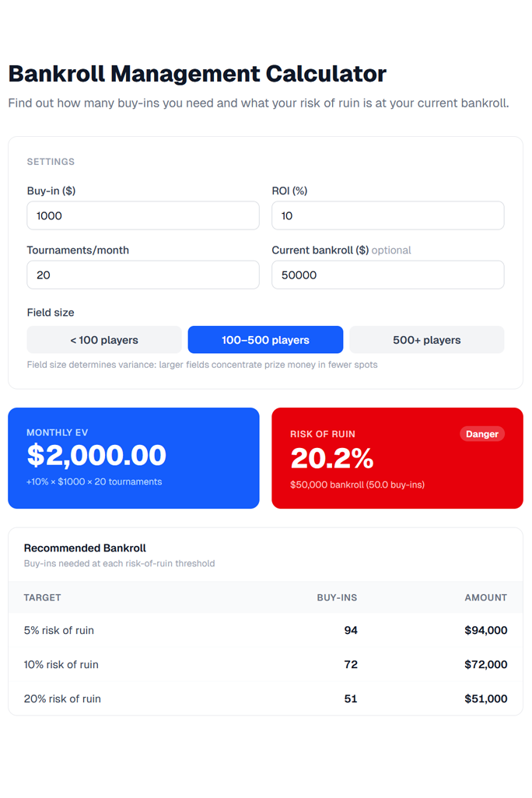Focus the ROI (%) input box
Screen dimensions: 532x798
pos(387,215)
